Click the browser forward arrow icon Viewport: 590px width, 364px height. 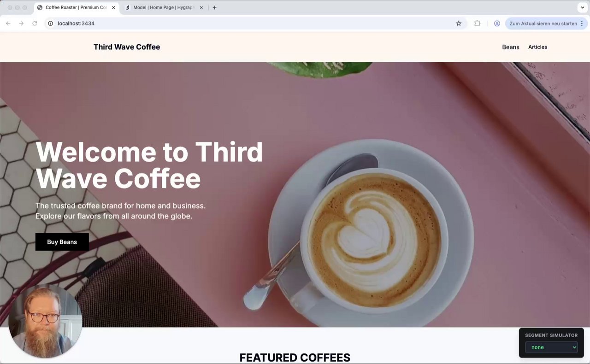coord(21,23)
